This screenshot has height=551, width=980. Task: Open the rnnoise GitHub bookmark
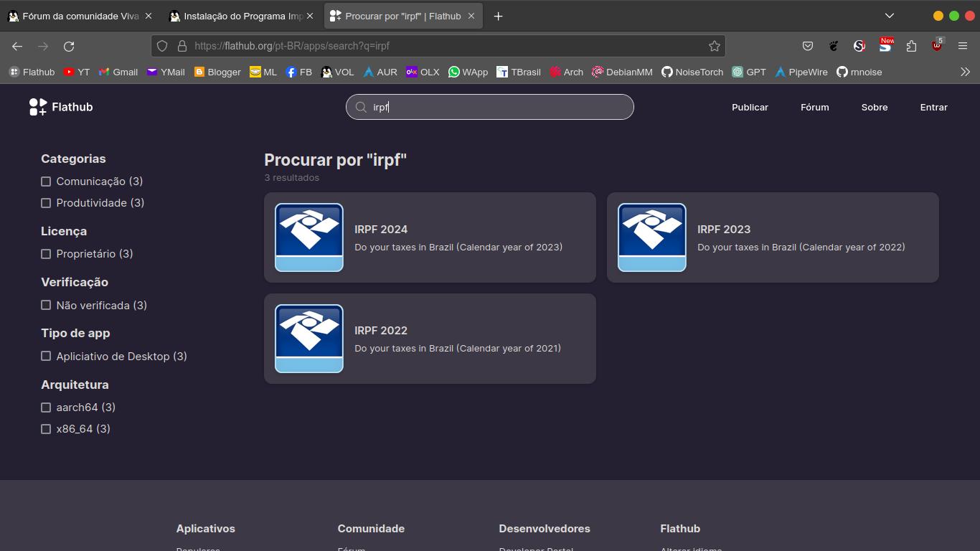click(859, 72)
